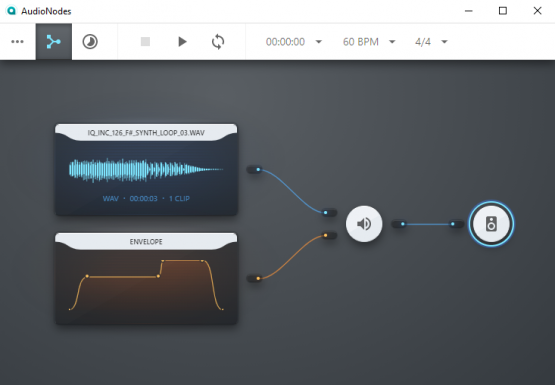
Task: Expand the 00:00:00 time dropdown arrow
Action: tap(319, 42)
